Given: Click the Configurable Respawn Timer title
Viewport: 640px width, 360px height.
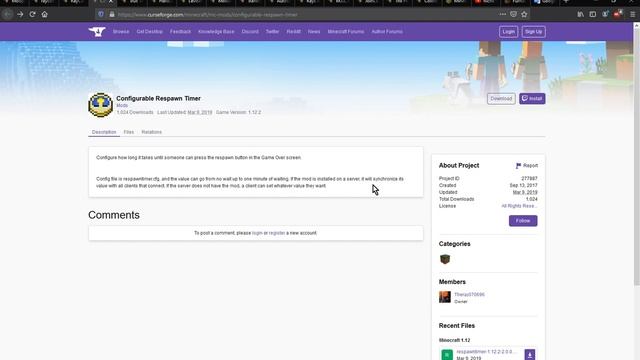Looking at the screenshot, I should [158, 98].
